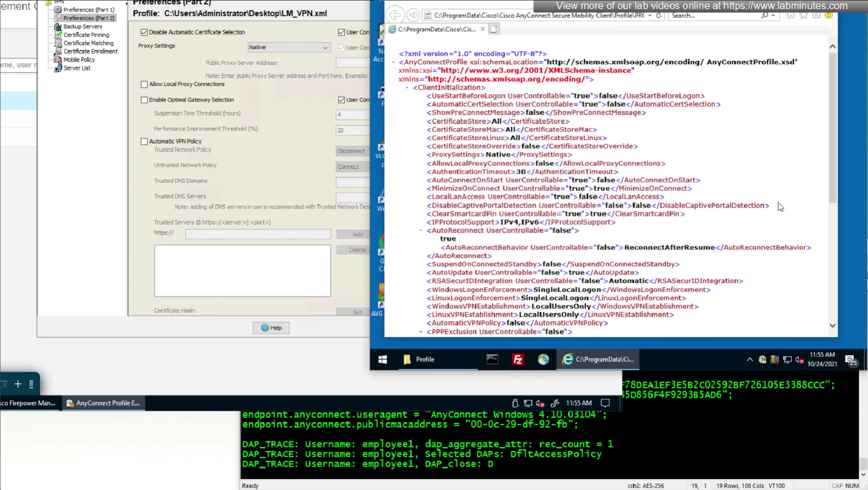868x490 pixels.
Task: Click the Windows Start button icon
Action: click(383, 359)
